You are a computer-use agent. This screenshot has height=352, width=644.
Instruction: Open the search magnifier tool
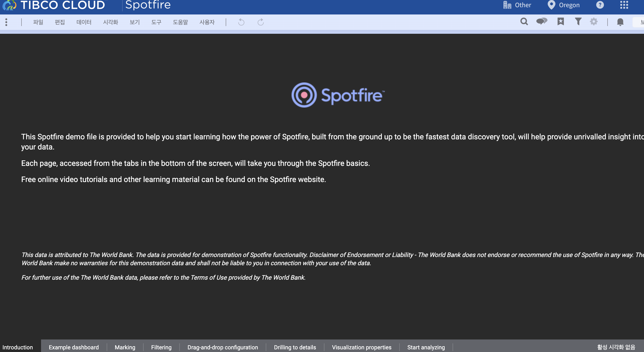pyautogui.click(x=524, y=22)
